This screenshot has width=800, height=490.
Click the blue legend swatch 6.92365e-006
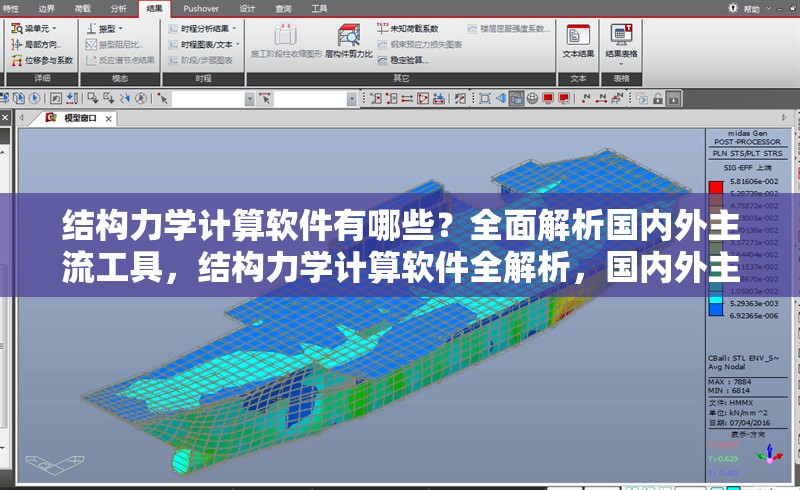(716, 309)
